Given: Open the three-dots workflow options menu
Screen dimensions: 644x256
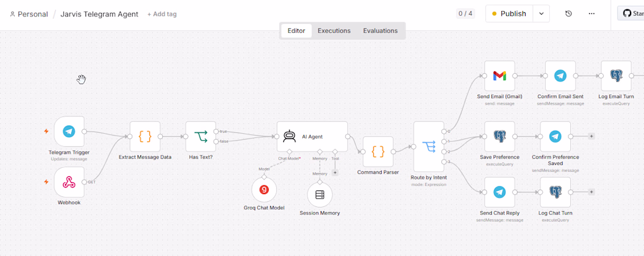Looking at the screenshot, I should pos(591,13).
